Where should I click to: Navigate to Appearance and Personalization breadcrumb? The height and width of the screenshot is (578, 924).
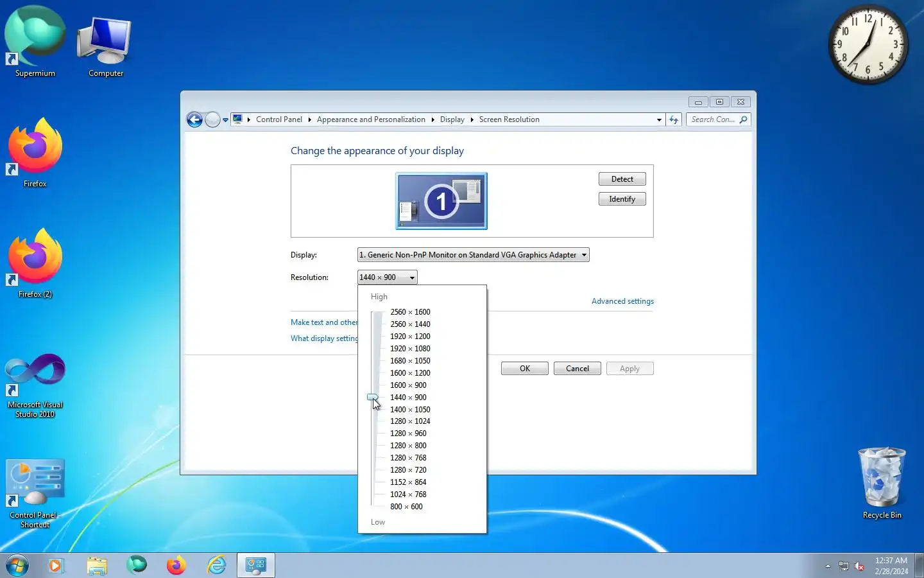[x=371, y=119]
